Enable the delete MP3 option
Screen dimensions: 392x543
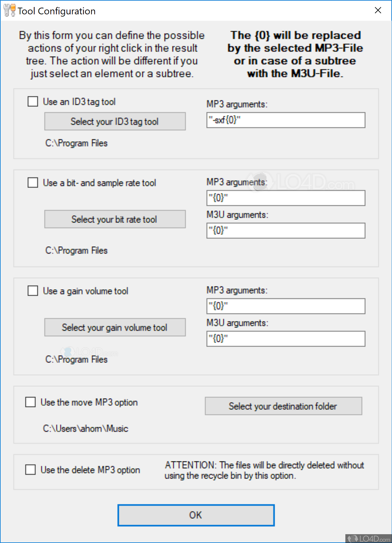pyautogui.click(x=30, y=470)
